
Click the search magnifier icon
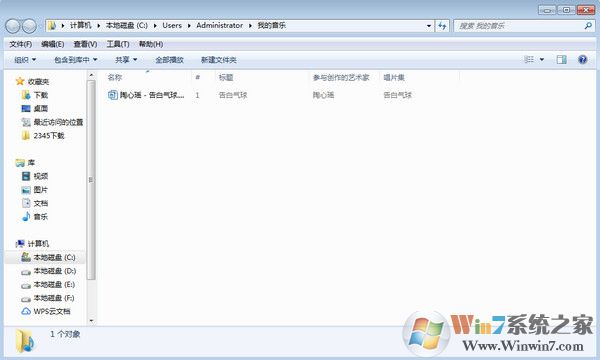pos(588,26)
